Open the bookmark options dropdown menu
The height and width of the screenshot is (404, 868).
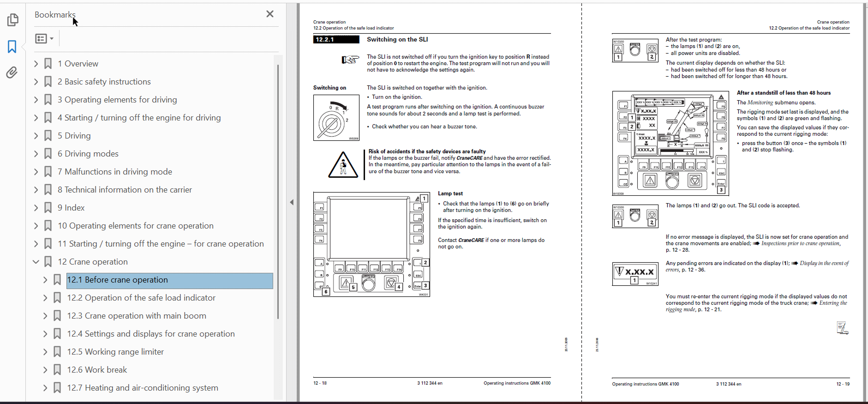click(45, 38)
